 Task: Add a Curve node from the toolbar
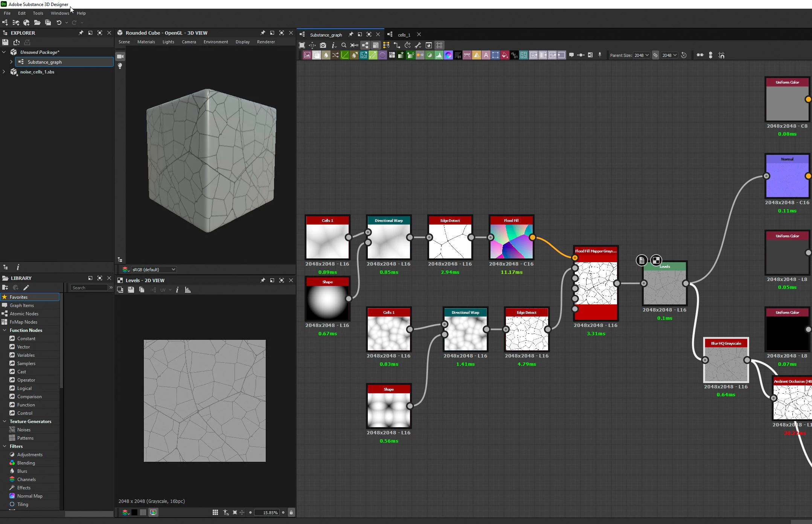point(345,55)
